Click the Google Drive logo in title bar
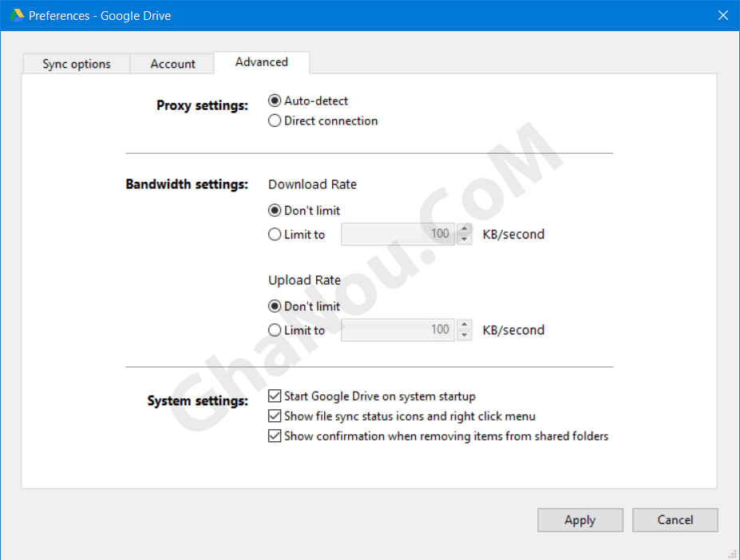The image size is (740, 560). 17,16
